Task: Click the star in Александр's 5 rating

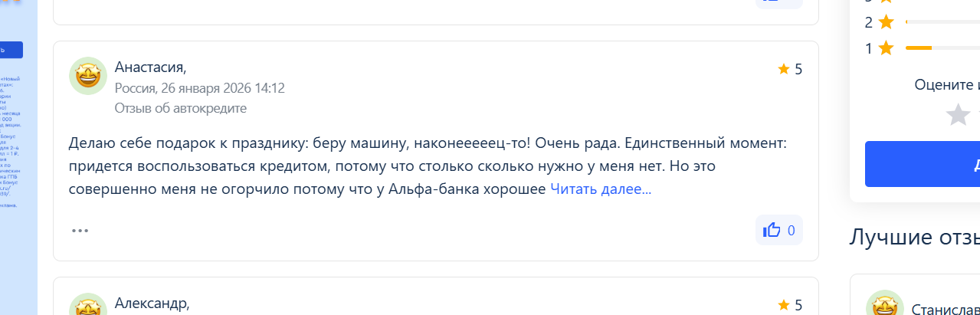Action: [783, 305]
